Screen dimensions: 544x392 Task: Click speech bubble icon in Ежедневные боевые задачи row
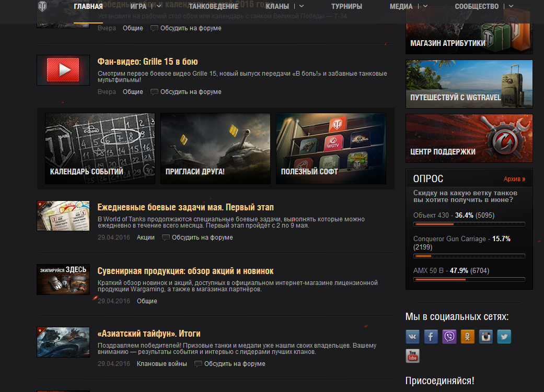(166, 237)
